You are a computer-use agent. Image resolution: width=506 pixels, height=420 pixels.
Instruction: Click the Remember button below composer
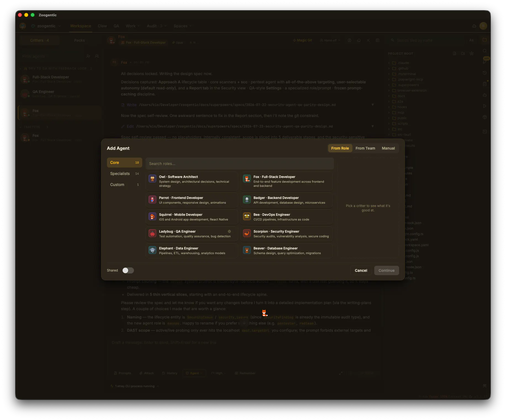(x=245, y=373)
